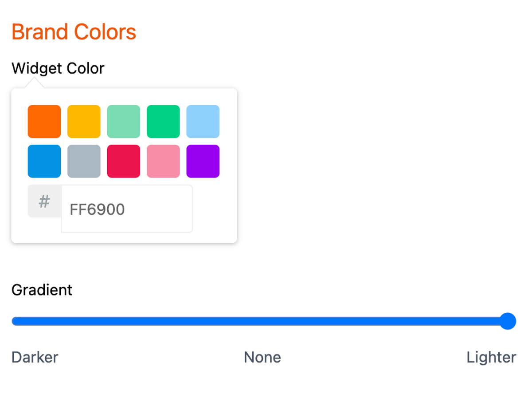Click the Gradient label text
Viewport: 532px width, 418px height.
click(42, 290)
